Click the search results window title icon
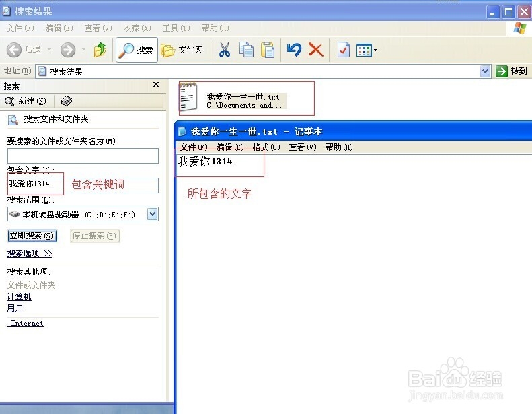The height and width of the screenshot is (414, 532). pos(7,11)
